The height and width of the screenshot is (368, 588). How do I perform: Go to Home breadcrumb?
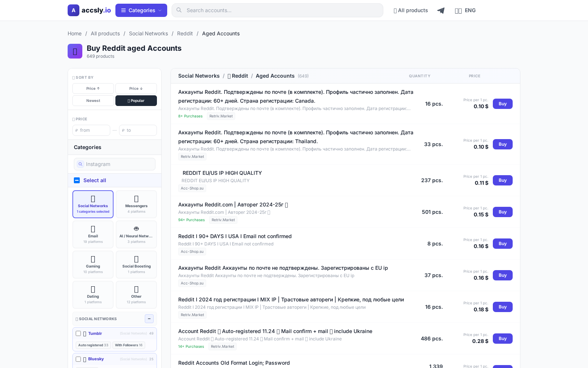point(75,33)
